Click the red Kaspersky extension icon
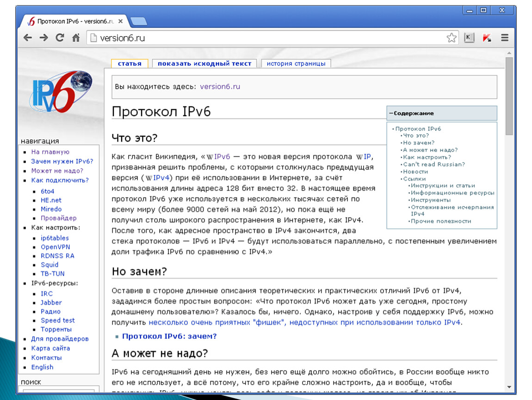This screenshot has height=400, width=532. pyautogui.click(x=487, y=38)
